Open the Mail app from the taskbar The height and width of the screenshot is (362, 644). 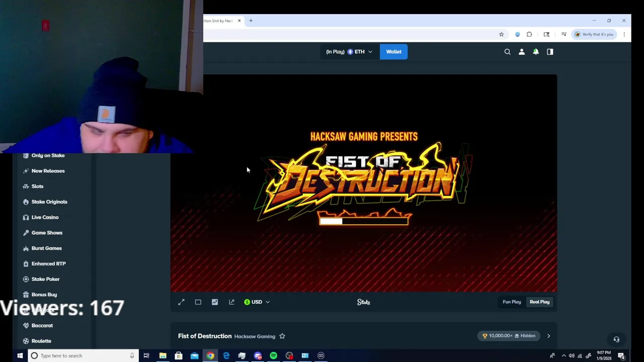(194, 355)
